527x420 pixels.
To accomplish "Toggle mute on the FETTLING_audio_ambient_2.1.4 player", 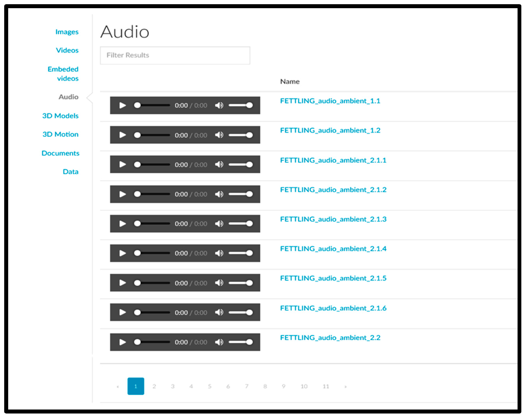I will [x=219, y=253].
